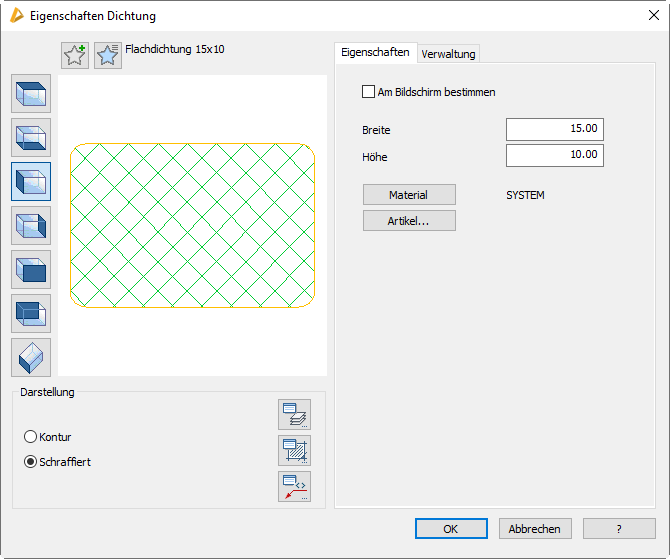Open the layer settings icon under Darstellung
670x559 pixels.
point(295,414)
